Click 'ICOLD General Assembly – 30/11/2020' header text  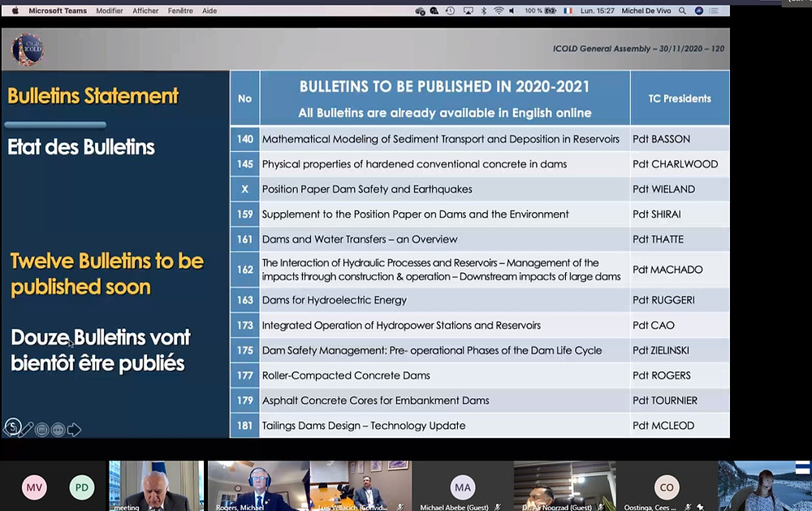(x=638, y=48)
